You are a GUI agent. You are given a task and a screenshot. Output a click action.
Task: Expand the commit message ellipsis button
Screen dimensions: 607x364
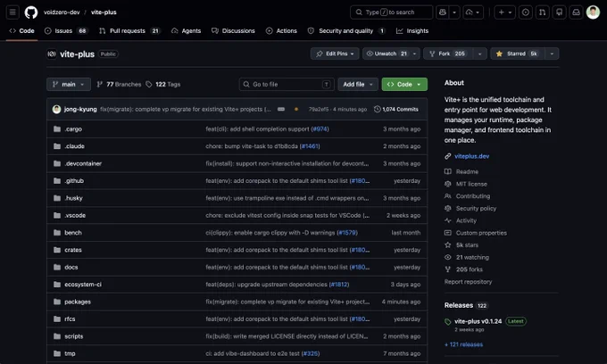pyautogui.click(x=281, y=110)
